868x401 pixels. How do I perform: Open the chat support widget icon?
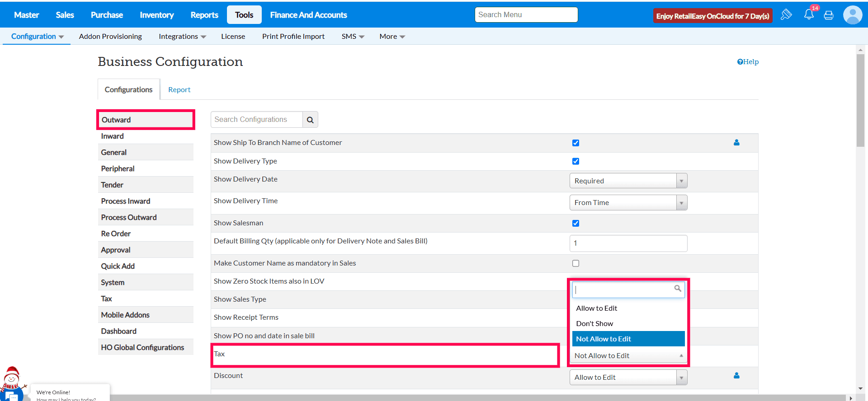[x=11, y=396]
